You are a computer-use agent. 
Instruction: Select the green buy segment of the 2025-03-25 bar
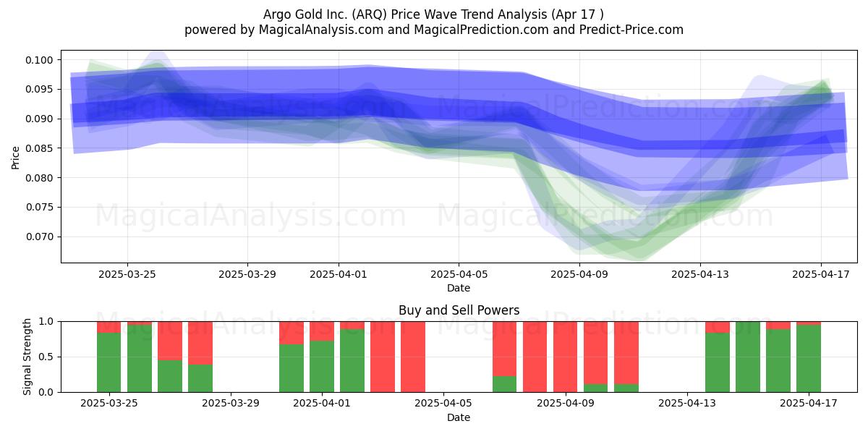click(x=109, y=362)
